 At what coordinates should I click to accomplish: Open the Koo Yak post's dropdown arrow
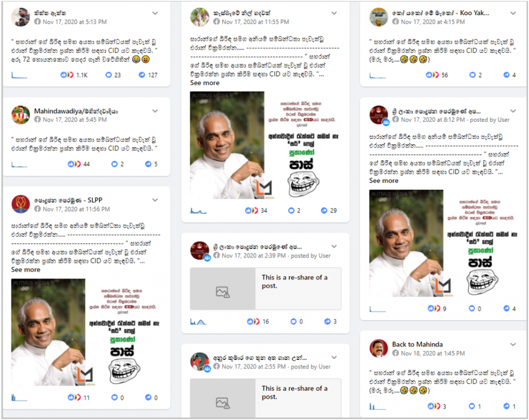pyautogui.click(x=513, y=13)
